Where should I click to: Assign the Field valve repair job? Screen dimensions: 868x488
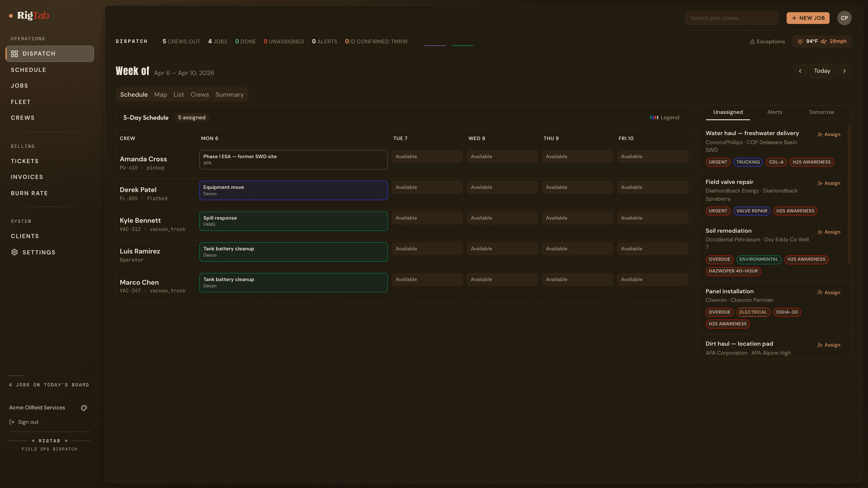pyautogui.click(x=829, y=183)
